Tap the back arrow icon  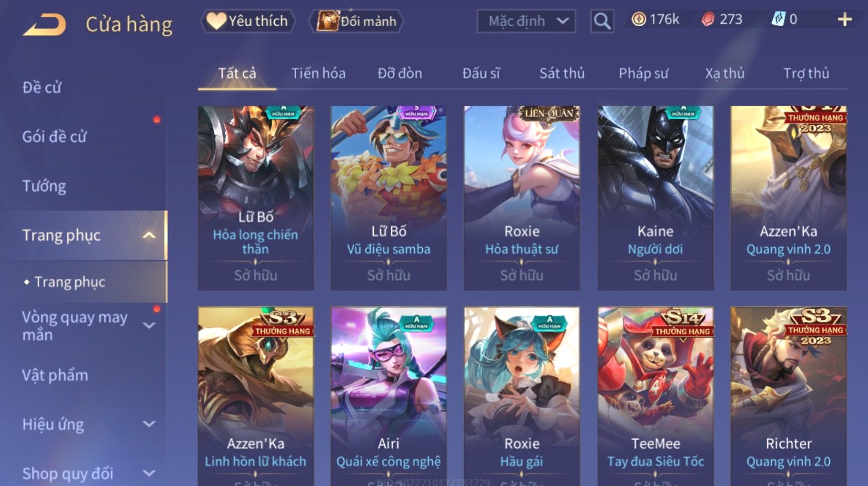pyautogui.click(x=45, y=25)
